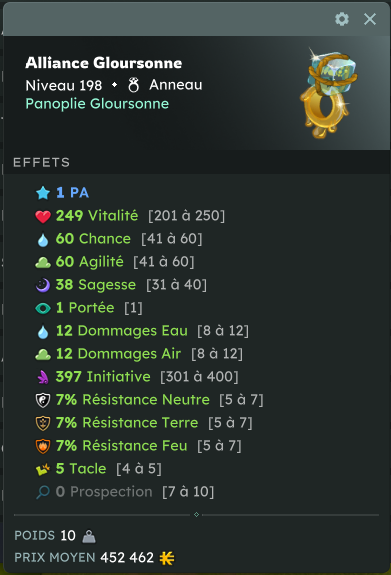Click the Alliance Gloursonne item name
Image resolution: width=391 pixels, height=575 pixels.
point(103,63)
